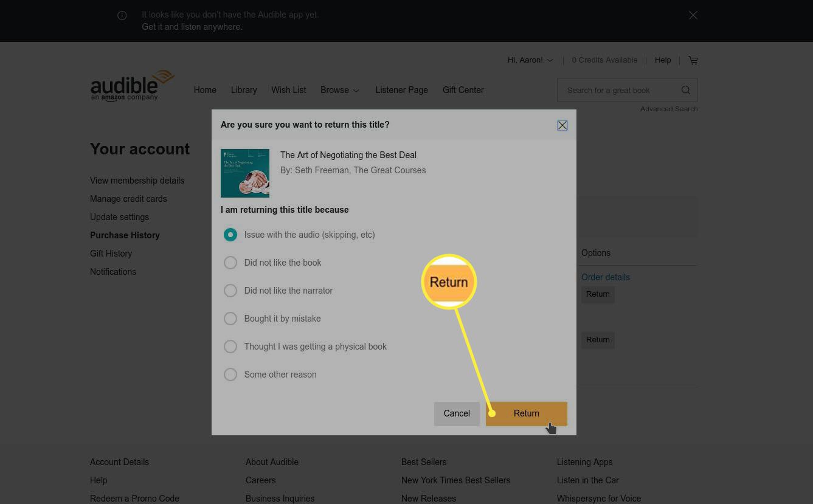Open the Audible logo home link
This screenshot has width=813, height=504.
click(x=133, y=86)
